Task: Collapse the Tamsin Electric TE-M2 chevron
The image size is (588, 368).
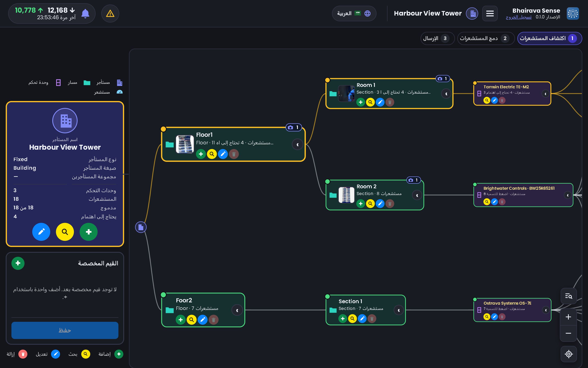Action: click(x=546, y=94)
